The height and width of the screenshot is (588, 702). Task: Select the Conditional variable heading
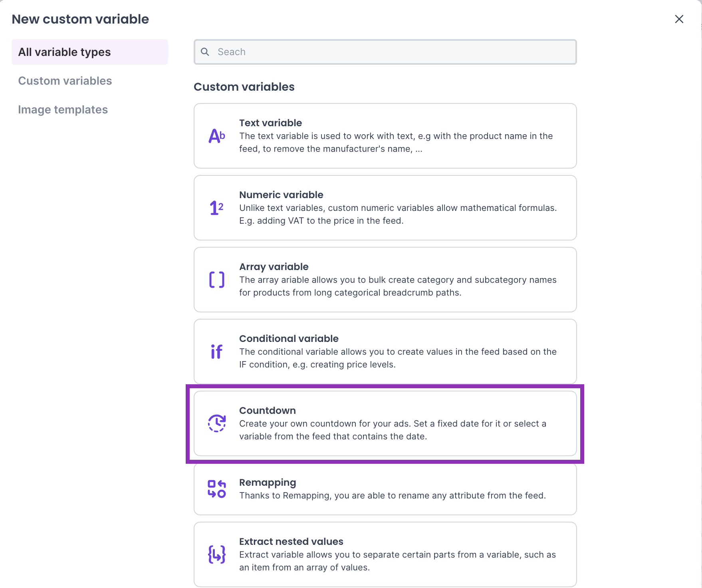(x=289, y=339)
